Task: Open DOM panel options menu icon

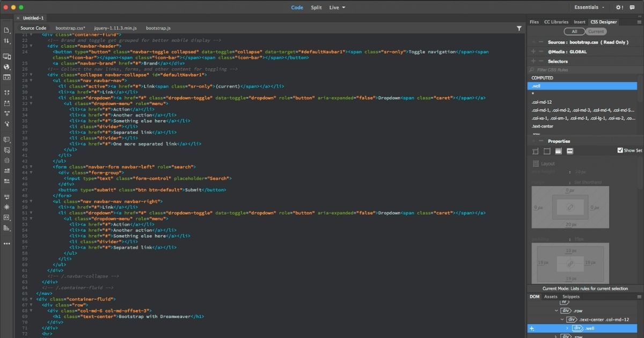Action: click(x=639, y=296)
